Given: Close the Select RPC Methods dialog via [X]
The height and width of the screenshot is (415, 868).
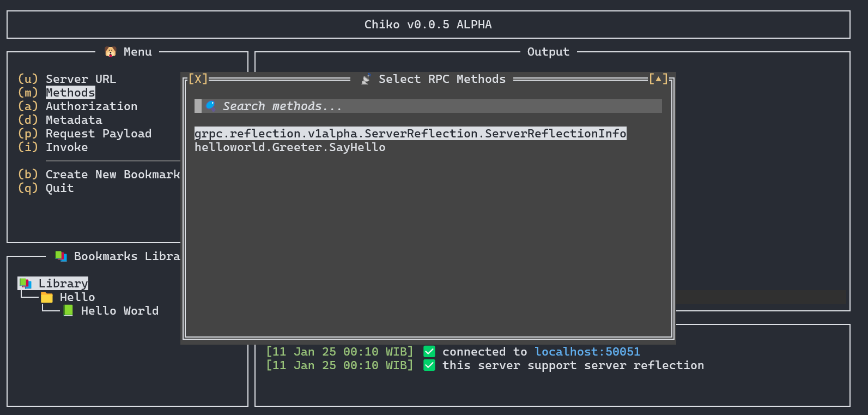Looking at the screenshot, I should [198, 79].
